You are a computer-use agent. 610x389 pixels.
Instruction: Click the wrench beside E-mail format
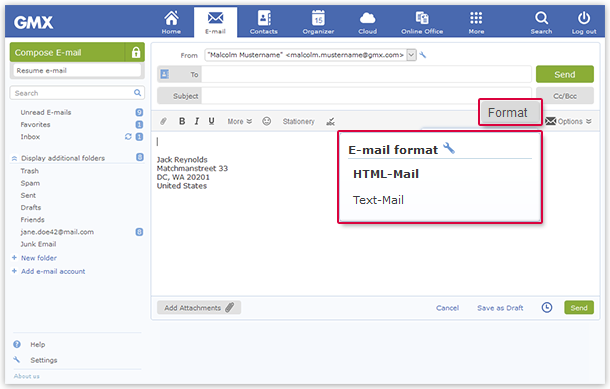449,148
